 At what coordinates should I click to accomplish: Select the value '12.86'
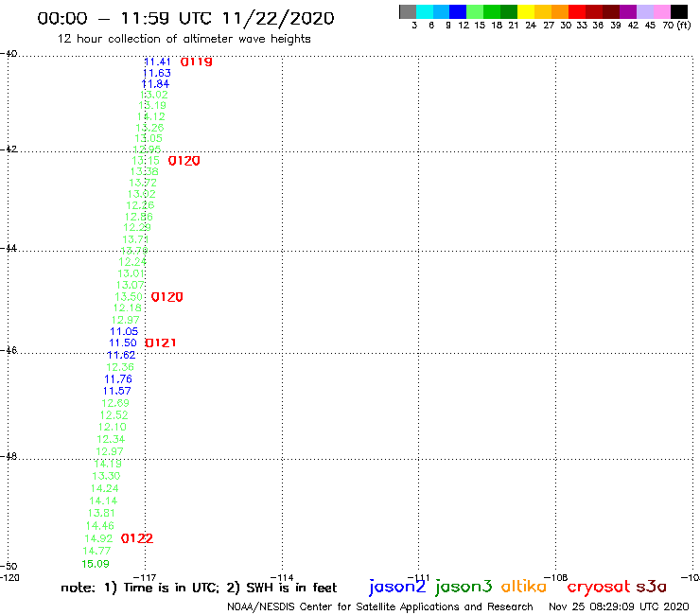(x=139, y=217)
